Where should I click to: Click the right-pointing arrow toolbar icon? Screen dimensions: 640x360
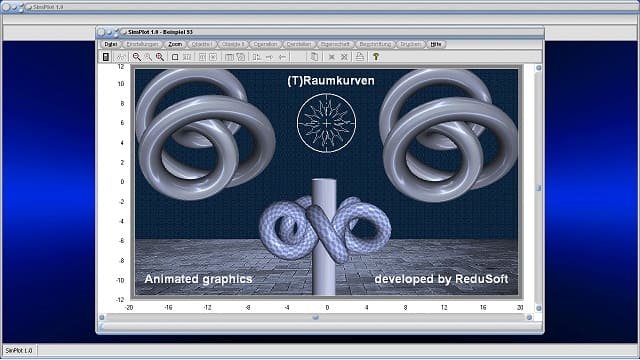(269, 57)
